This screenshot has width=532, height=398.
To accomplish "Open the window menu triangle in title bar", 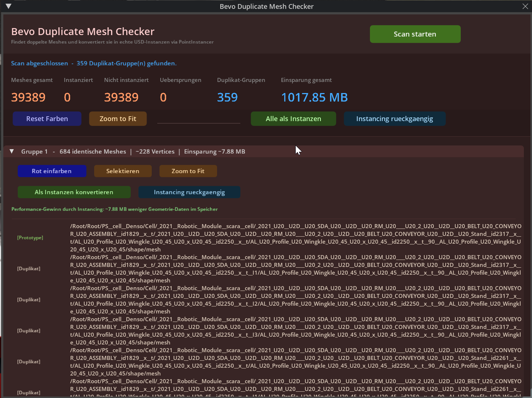I will click(x=8, y=6).
